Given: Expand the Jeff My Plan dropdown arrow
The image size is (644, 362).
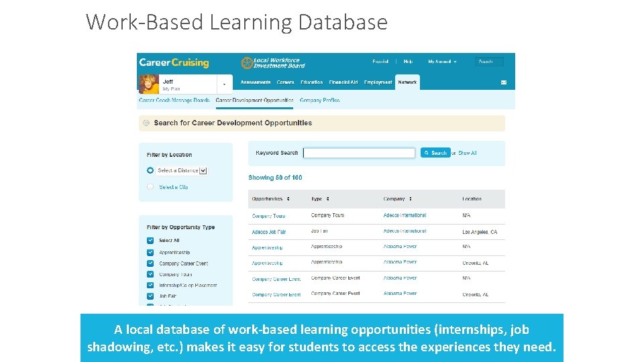Looking at the screenshot, I should tap(224, 84).
